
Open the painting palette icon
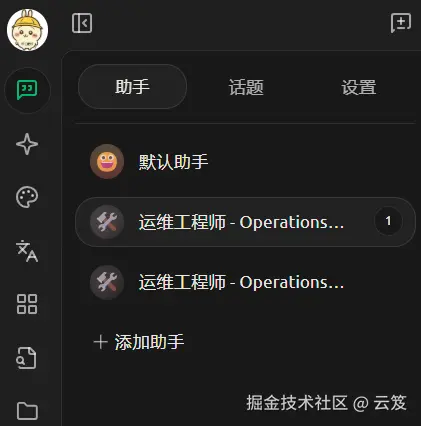27,197
